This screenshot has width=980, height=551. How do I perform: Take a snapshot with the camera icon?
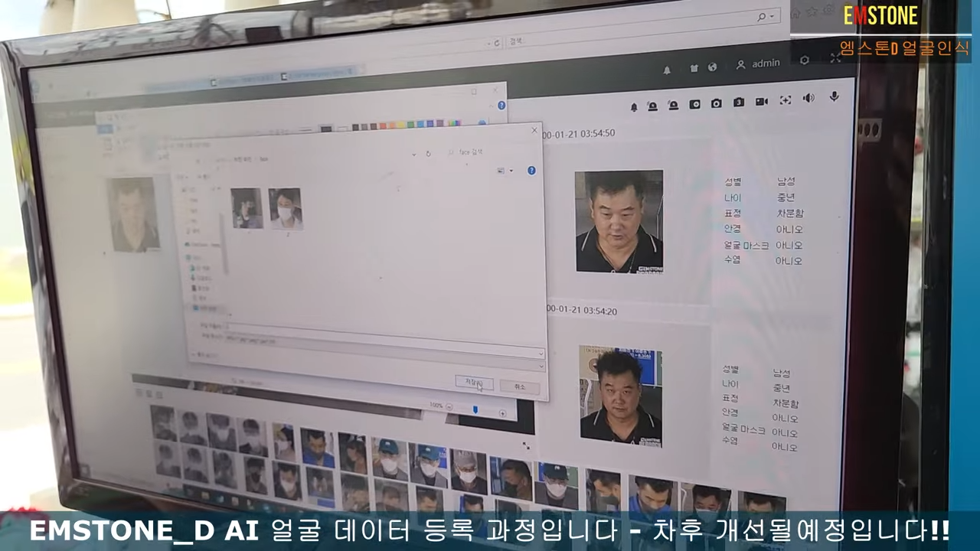tap(716, 103)
